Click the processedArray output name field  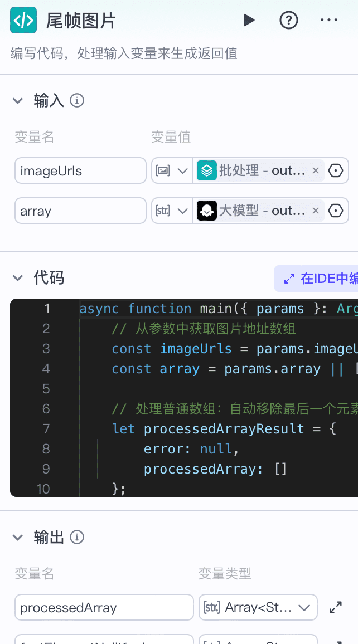(104, 607)
